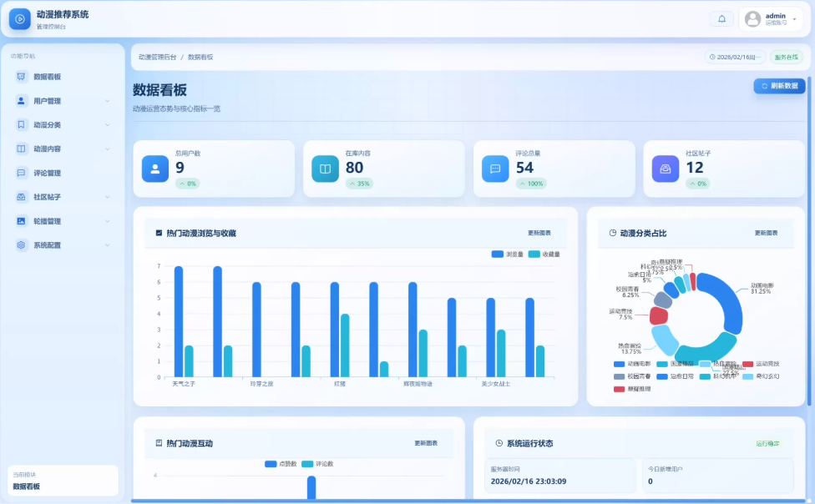Click the 动漫推荐系统 play logo icon
The width and height of the screenshot is (815, 504).
click(x=20, y=19)
